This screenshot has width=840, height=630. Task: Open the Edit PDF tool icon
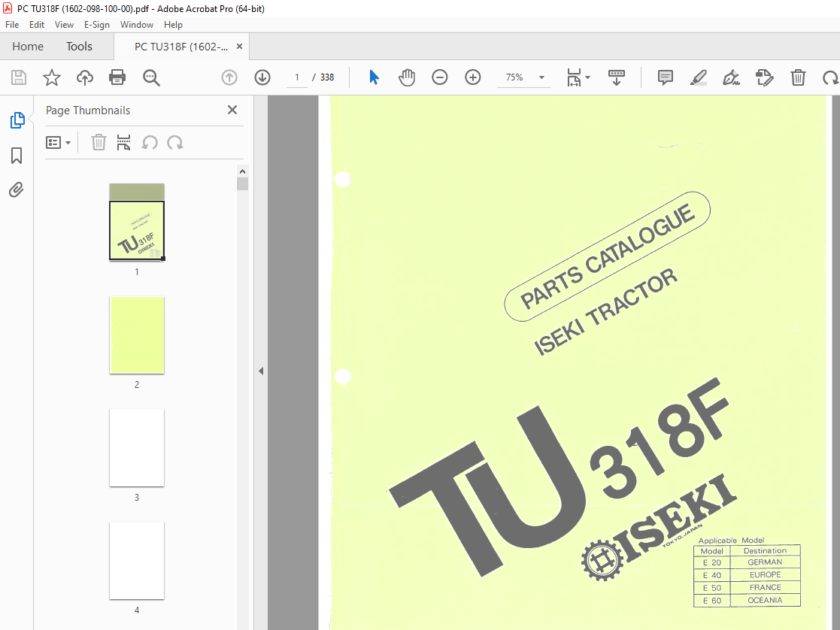pos(765,77)
